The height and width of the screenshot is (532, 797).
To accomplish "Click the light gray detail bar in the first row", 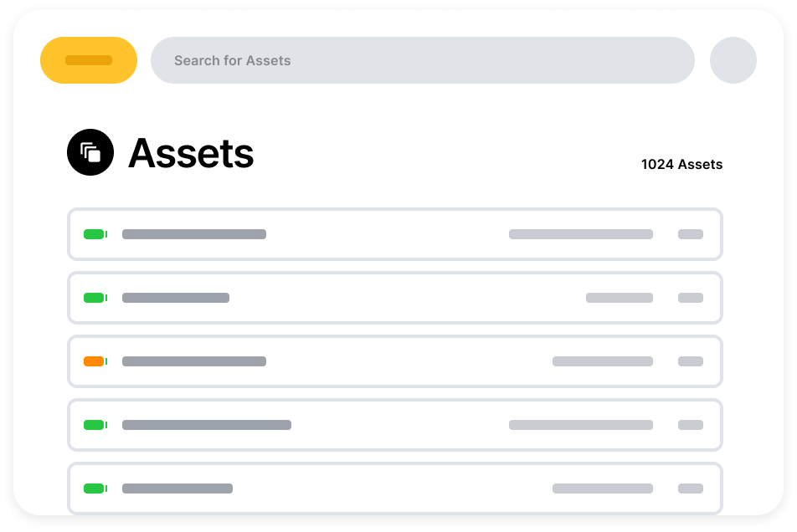I will click(581, 234).
